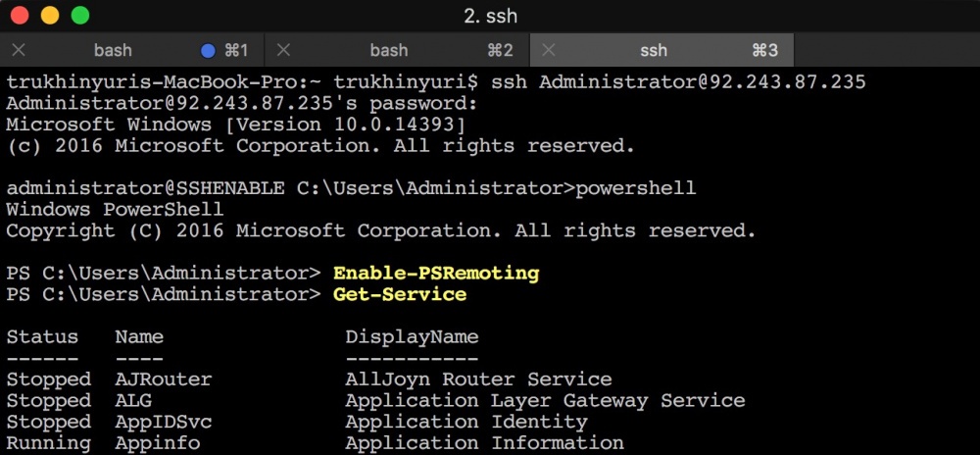980x455 pixels.
Task: Close the second bash tab
Action: tap(284, 51)
